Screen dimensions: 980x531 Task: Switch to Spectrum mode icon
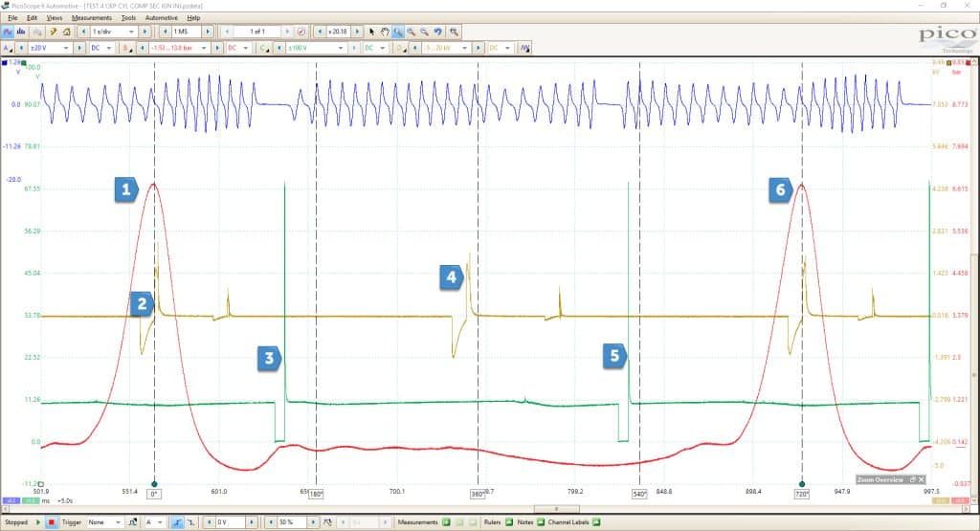[x=21, y=32]
